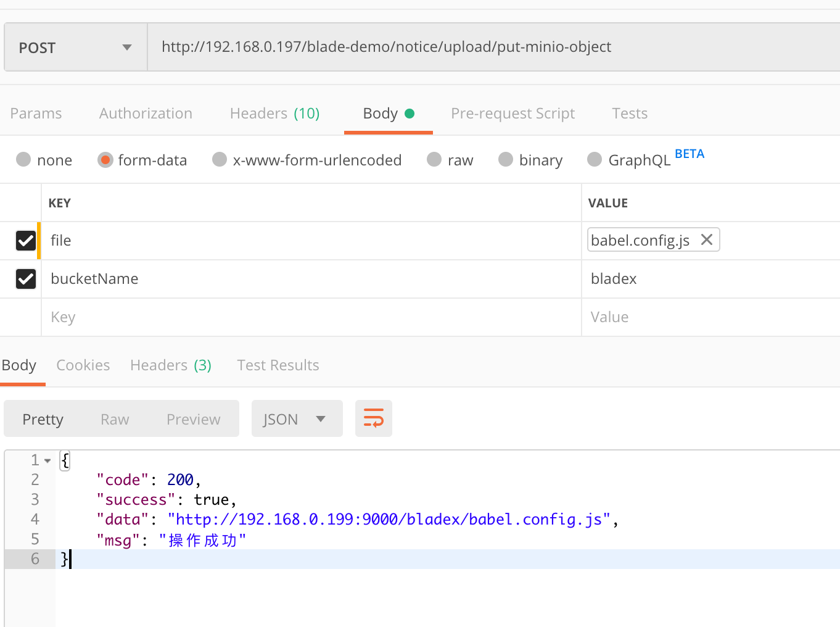Uncheck the file row checkbox
The image size is (840, 627).
click(26, 241)
